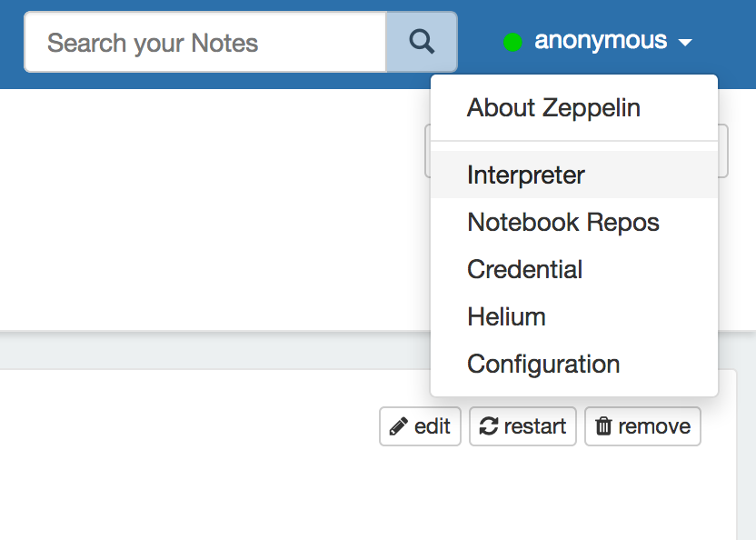The image size is (756, 540).
Task: Collapse the anonymous user menu
Action: click(x=601, y=42)
